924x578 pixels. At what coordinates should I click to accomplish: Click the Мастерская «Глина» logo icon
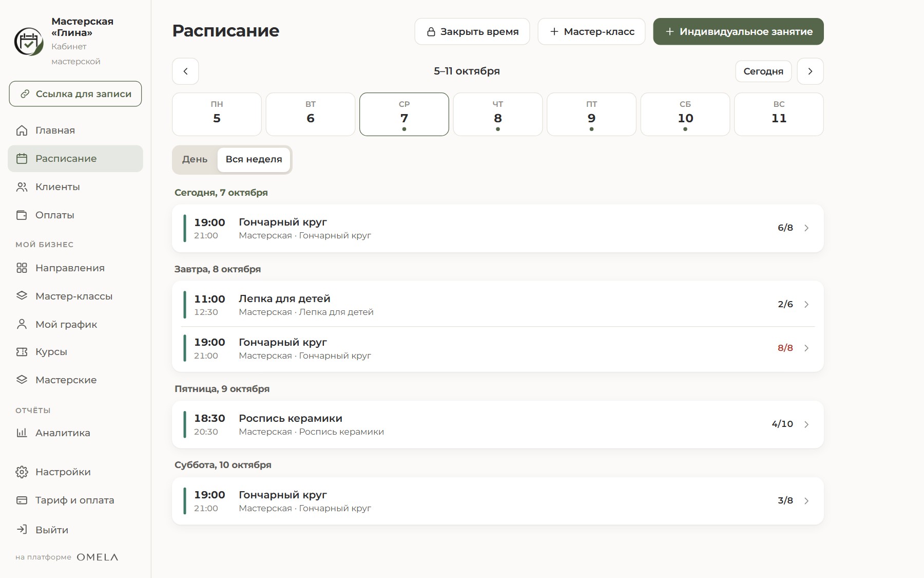click(29, 42)
